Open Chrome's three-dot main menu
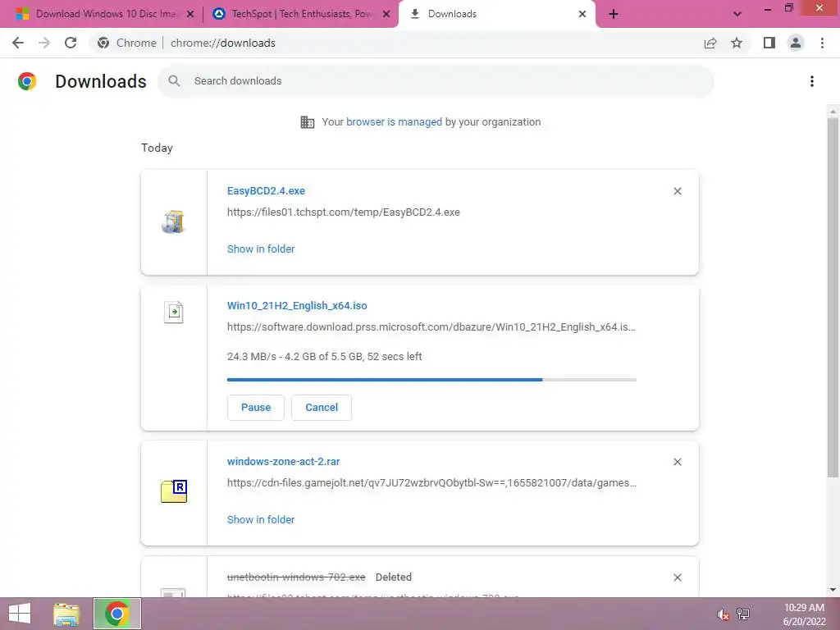840x630 pixels. click(x=822, y=43)
